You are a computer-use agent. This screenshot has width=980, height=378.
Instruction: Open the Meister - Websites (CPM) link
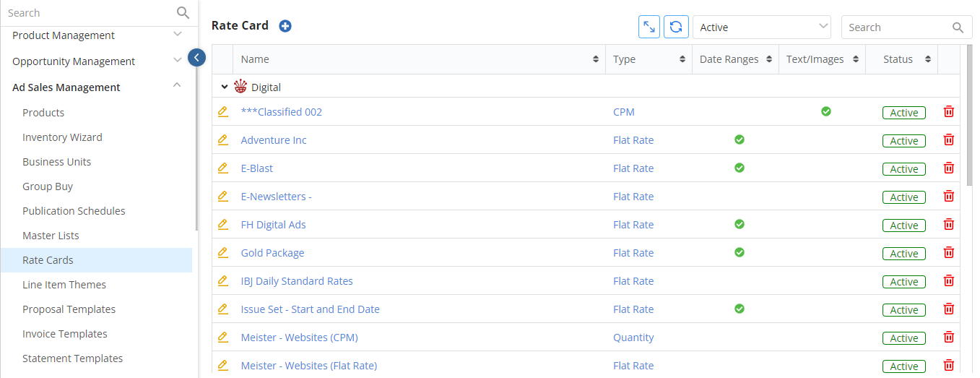[x=299, y=338]
